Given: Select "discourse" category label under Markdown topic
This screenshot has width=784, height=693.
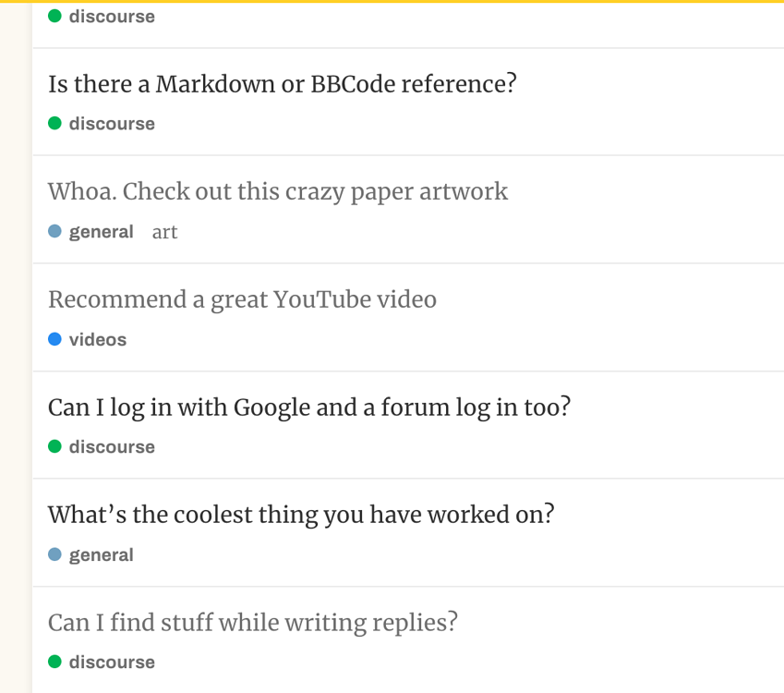Looking at the screenshot, I should [x=112, y=124].
